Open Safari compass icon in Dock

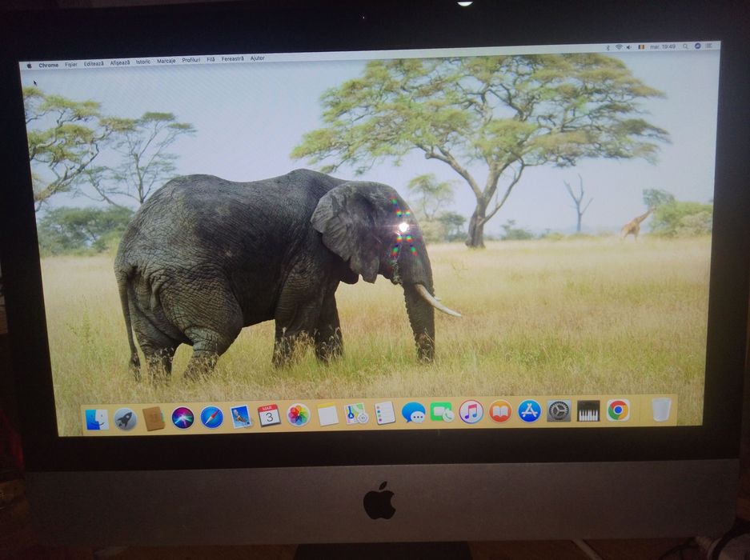click(211, 417)
